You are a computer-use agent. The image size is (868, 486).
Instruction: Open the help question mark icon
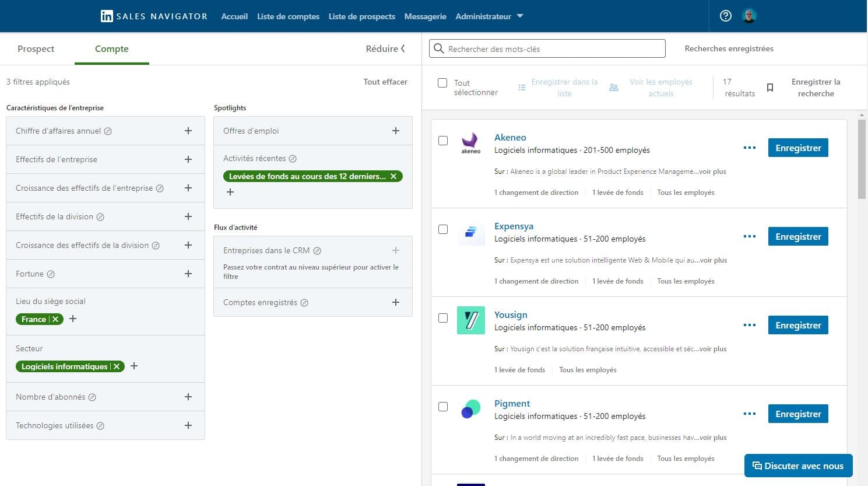[x=726, y=16]
